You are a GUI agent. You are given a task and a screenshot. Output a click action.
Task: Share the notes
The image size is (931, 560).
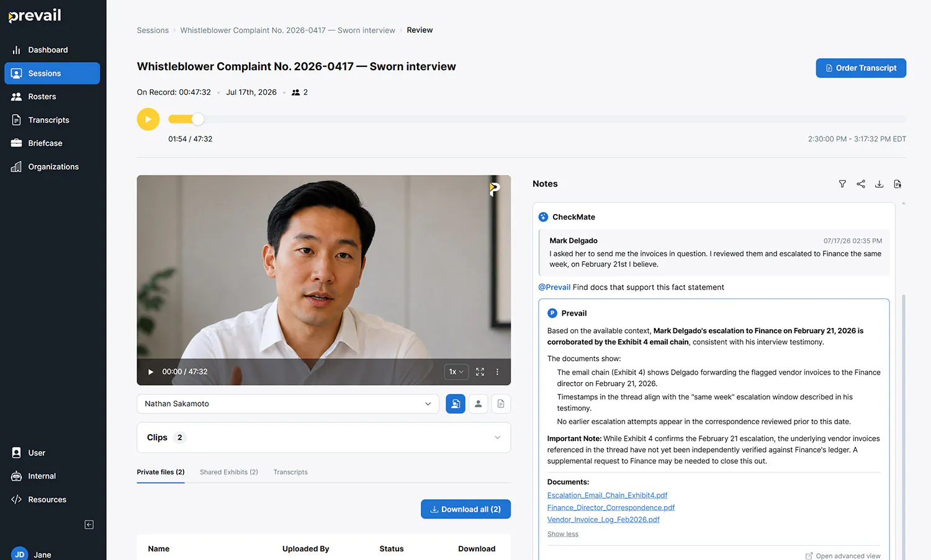point(861,184)
